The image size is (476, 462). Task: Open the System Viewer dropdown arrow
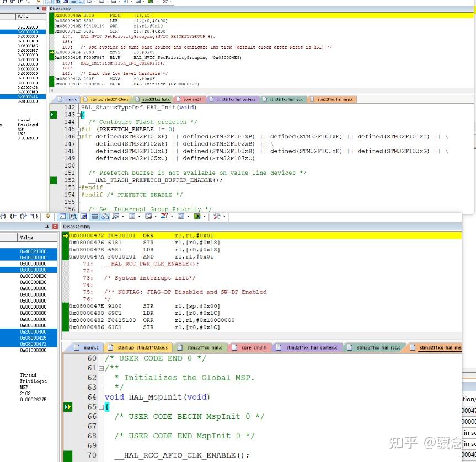[x=205, y=216]
